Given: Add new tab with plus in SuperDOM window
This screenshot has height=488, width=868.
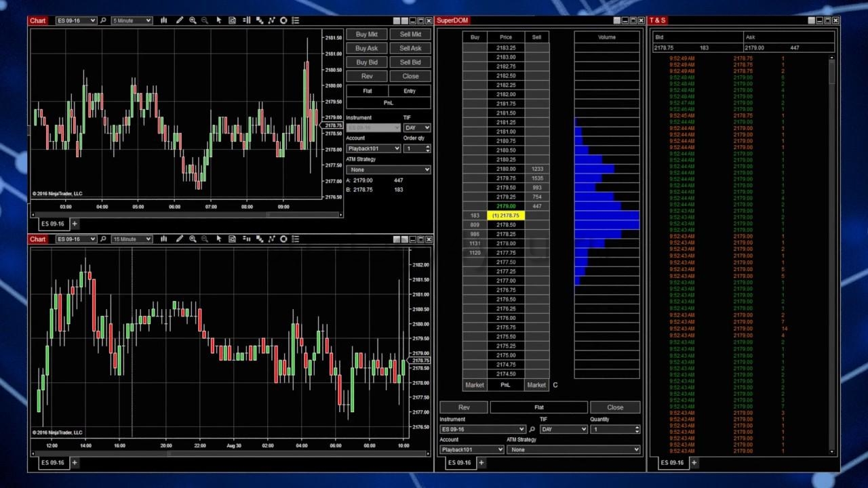Looking at the screenshot, I should tap(481, 463).
